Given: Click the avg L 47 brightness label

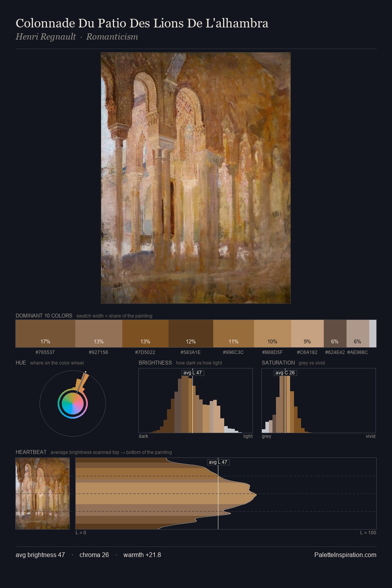Looking at the screenshot, I should (x=192, y=373).
